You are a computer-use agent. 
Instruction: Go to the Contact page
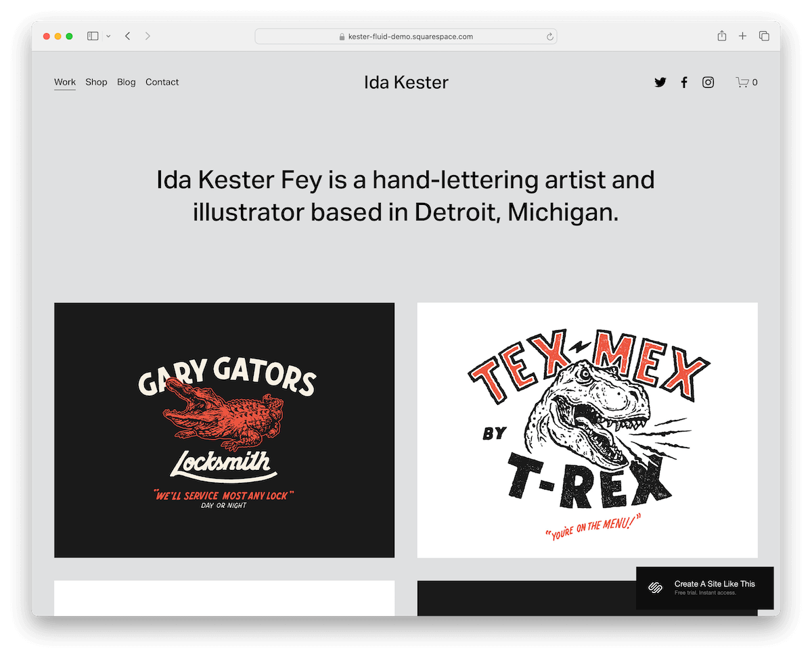(162, 82)
